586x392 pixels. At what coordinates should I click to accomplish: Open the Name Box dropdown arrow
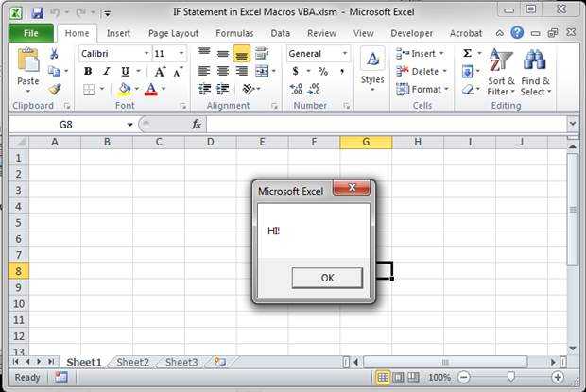(129, 125)
